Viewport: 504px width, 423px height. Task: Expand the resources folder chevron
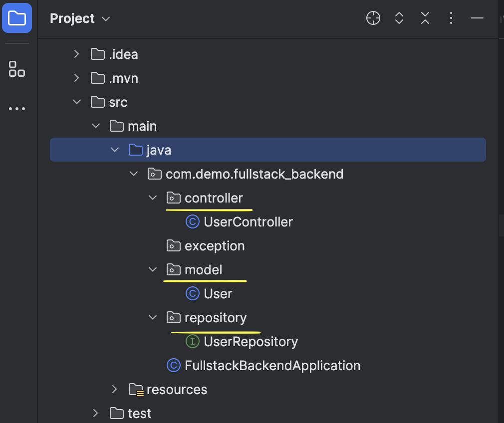click(114, 389)
